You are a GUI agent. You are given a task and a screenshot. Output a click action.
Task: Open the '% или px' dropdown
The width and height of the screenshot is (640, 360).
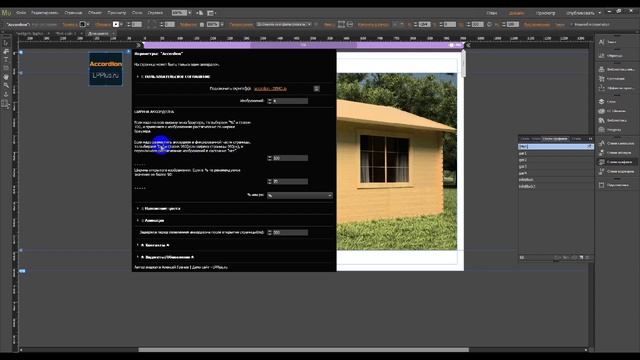click(x=300, y=196)
